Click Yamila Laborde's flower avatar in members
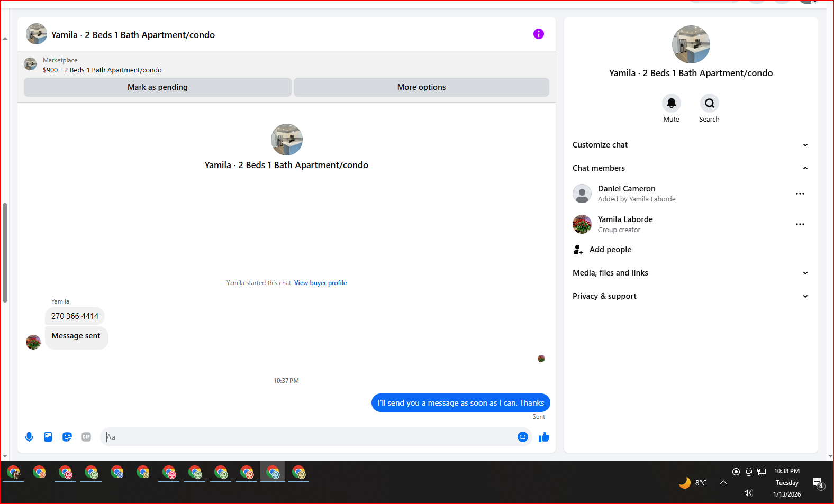Viewport: 834px width, 504px height. (x=582, y=224)
